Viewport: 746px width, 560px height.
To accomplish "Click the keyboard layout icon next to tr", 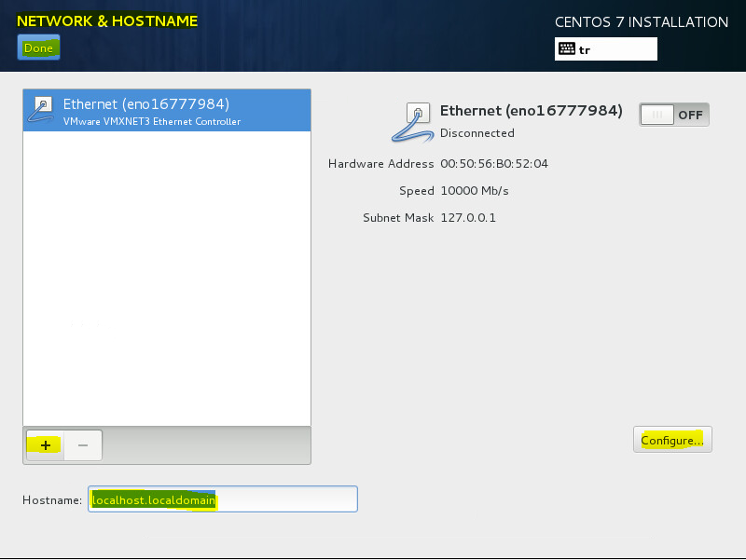I will point(567,49).
